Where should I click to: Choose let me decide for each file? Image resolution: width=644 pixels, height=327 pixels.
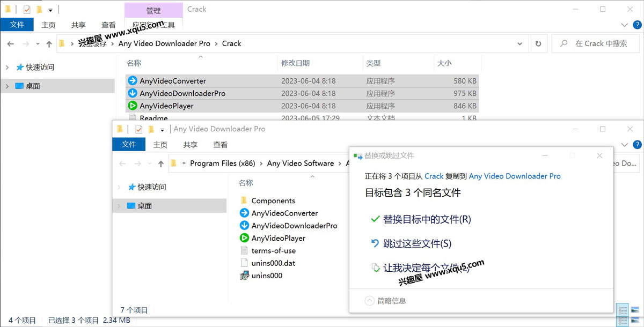tap(421, 267)
